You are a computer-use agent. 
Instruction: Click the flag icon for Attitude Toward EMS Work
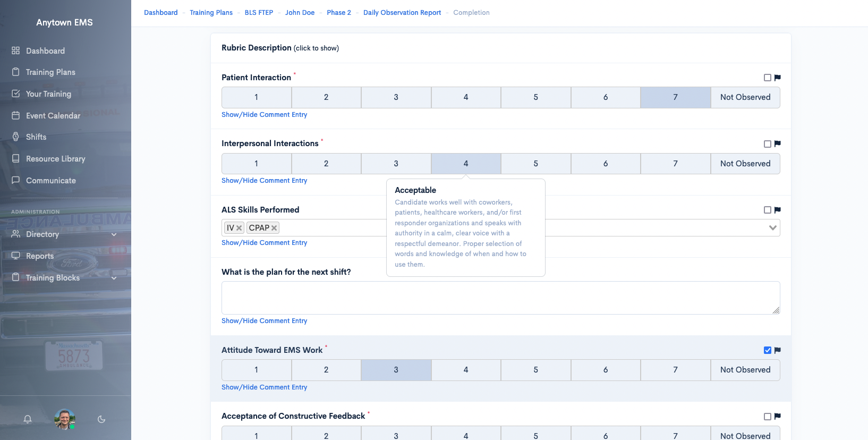coord(778,350)
